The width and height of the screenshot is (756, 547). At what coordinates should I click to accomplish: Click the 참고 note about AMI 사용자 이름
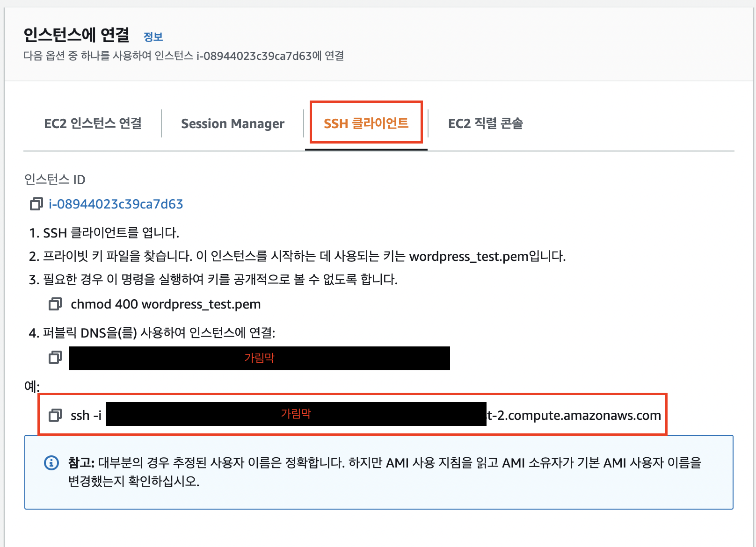[385, 472]
